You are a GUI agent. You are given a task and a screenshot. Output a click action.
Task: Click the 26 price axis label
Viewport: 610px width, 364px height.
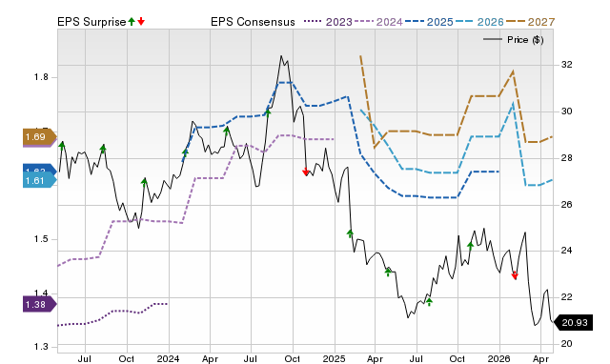[567, 205]
